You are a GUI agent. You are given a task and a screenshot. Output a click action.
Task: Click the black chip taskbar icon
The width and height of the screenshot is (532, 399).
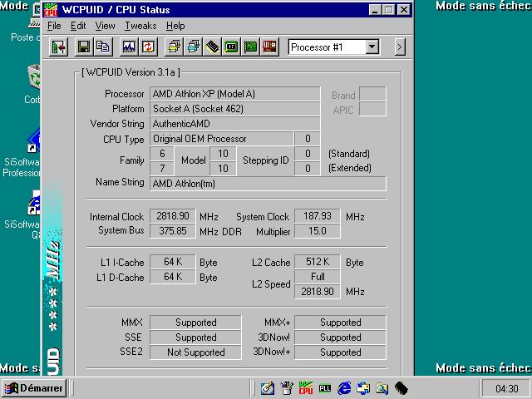coord(401,388)
